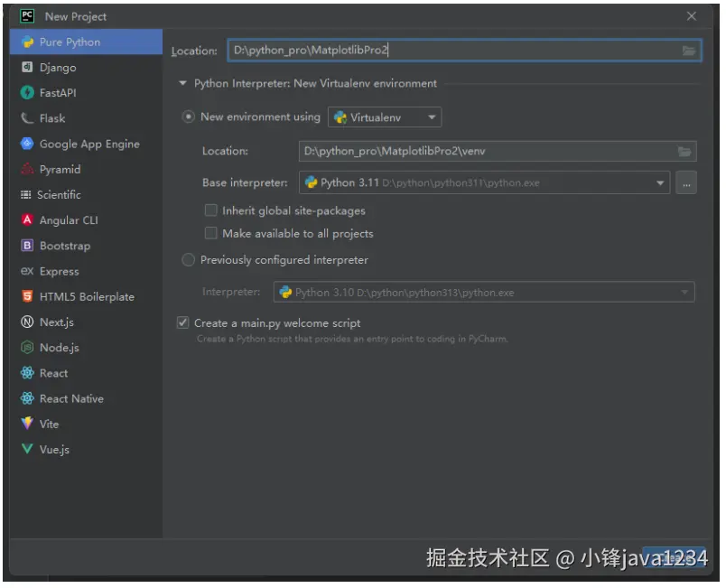This screenshot has height=588, width=726.
Task: Select Django project type label
Action: point(58,68)
